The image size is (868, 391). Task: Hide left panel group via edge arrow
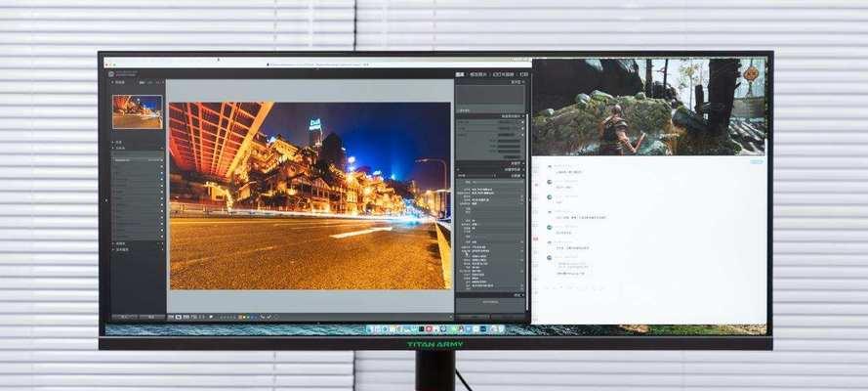106,200
